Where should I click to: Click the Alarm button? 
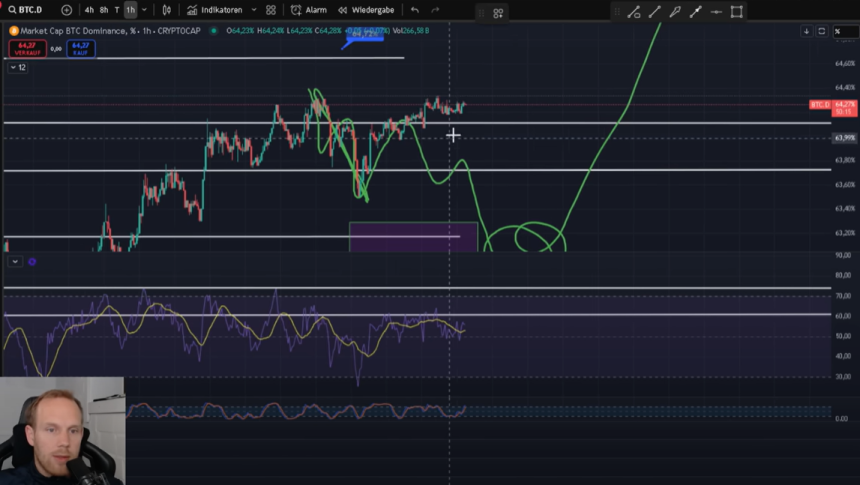308,10
